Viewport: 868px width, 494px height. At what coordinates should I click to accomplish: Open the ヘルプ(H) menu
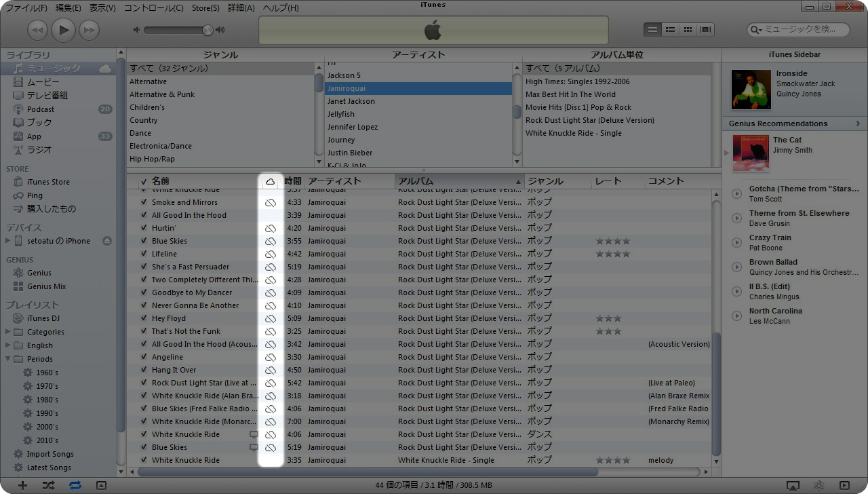coord(280,8)
